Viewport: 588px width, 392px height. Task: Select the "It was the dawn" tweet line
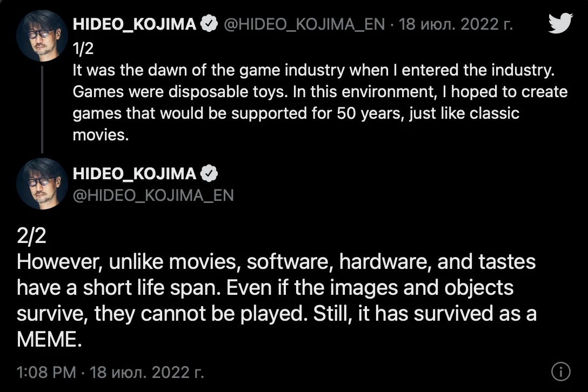coord(313,70)
